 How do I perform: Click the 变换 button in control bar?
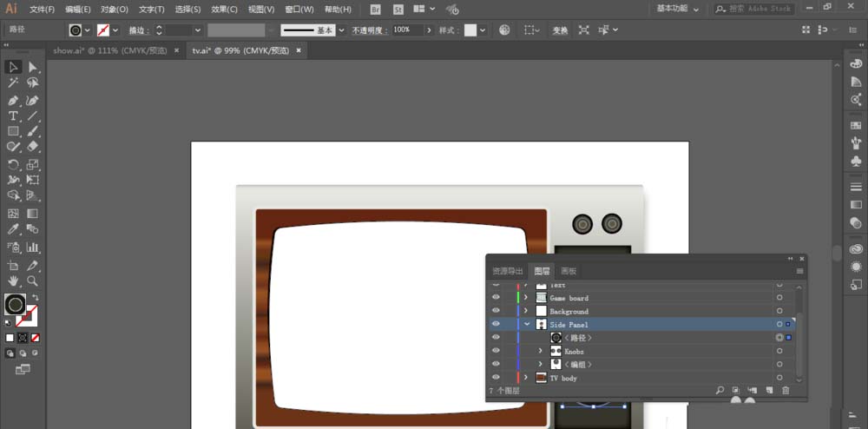(x=560, y=30)
